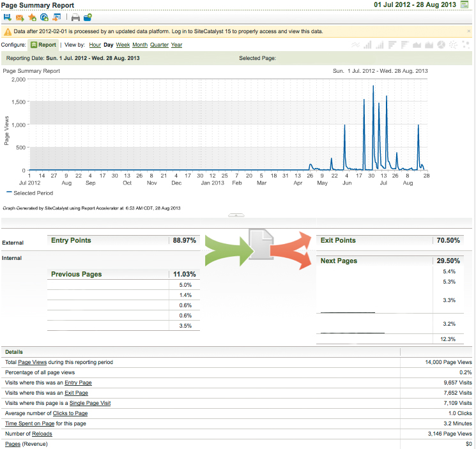Click the Selected Period legend marker
The image size is (476, 449).
tap(9, 192)
